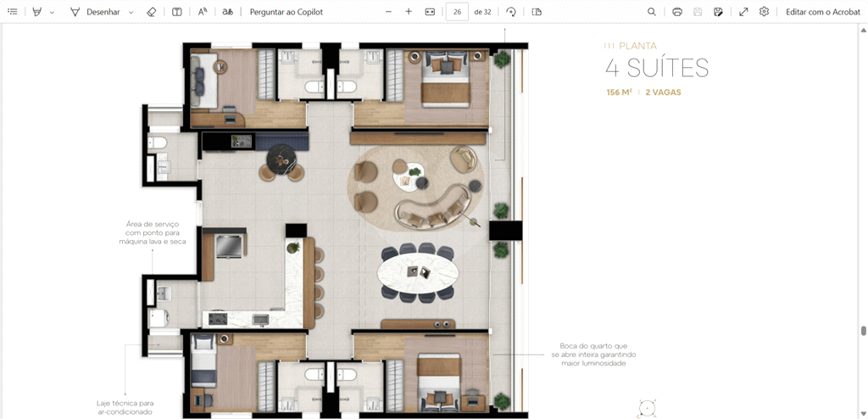The image size is (868, 419).
Task: Toggle the page view layout
Action: tap(537, 12)
